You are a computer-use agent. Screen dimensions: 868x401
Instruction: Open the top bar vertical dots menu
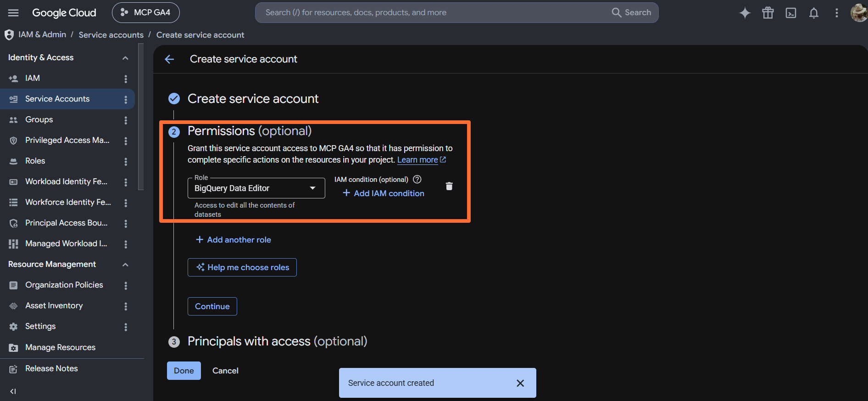click(x=837, y=13)
